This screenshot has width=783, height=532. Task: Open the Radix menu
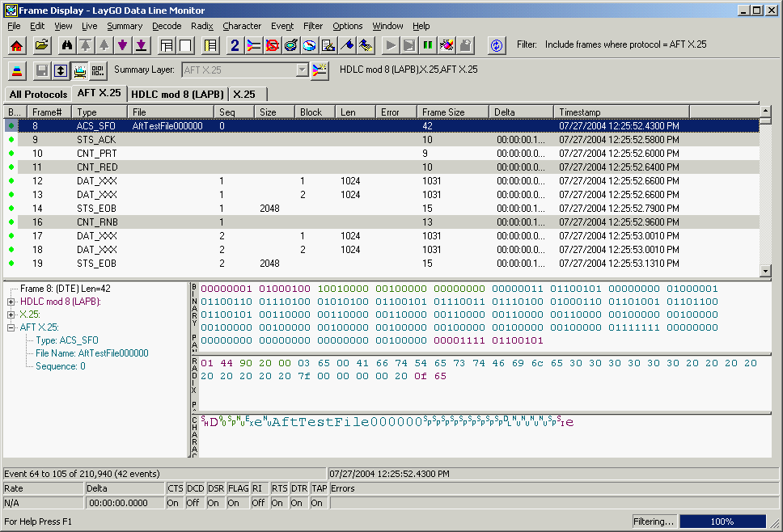coord(202,26)
